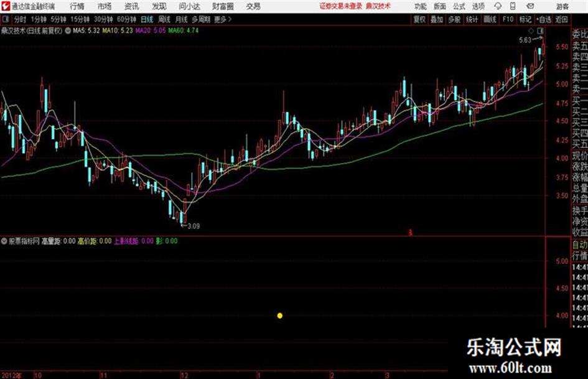Click the 叠加 overlay toolbar button
Image resolution: width=588 pixels, height=379 pixels.
(x=437, y=19)
